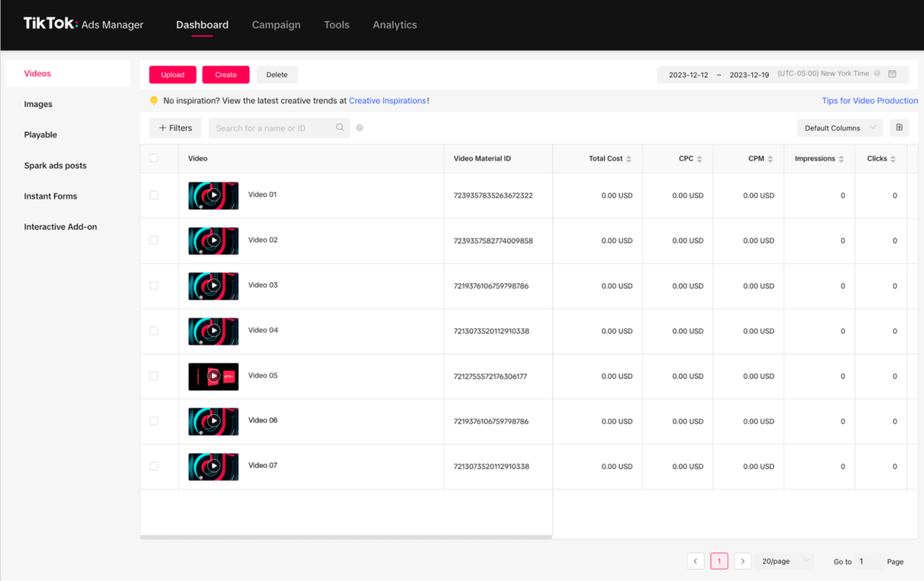Viewport: 924px width, 581px height.
Task: Open the Creative Inspirations link
Action: point(387,101)
